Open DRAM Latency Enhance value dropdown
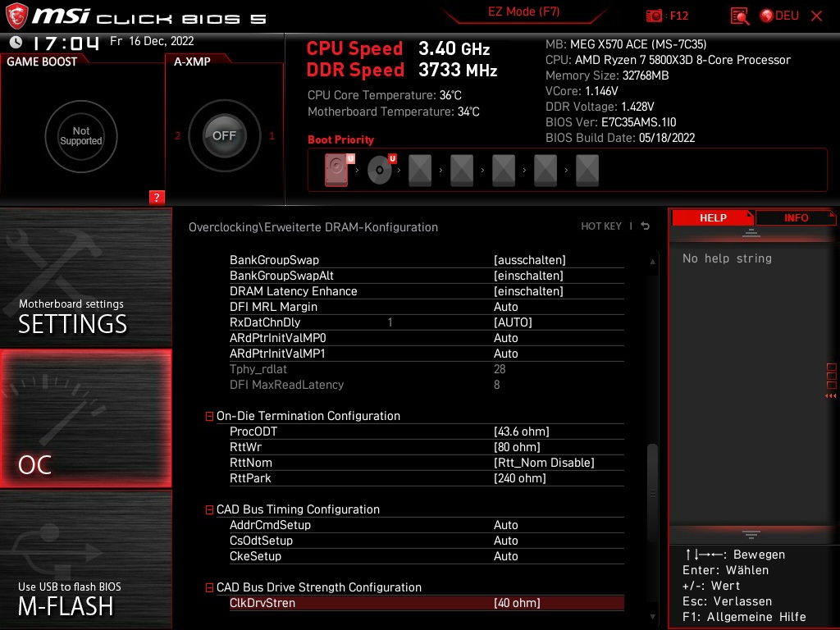Screen dimensions: 840x630 click(x=528, y=291)
